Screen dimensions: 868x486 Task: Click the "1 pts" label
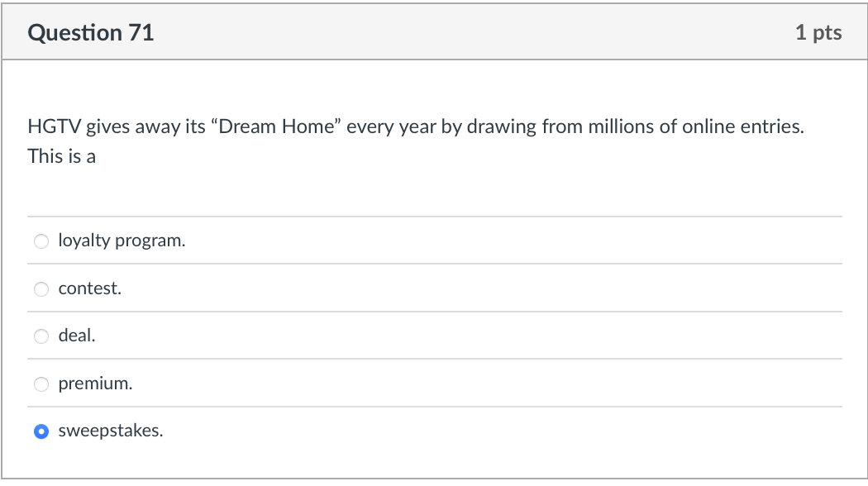click(x=820, y=32)
